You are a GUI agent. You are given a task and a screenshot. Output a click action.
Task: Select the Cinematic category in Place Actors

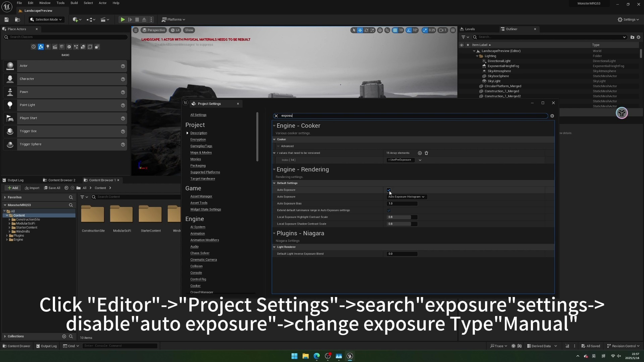pos(55,47)
